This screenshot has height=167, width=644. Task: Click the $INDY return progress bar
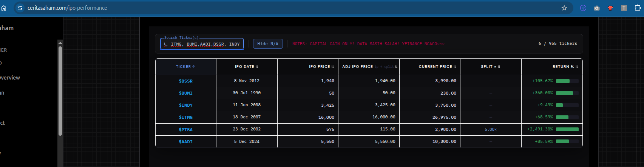[567, 105]
